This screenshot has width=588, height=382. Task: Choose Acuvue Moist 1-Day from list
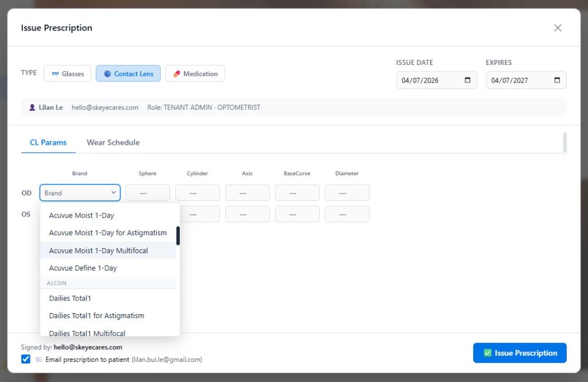[82, 215]
